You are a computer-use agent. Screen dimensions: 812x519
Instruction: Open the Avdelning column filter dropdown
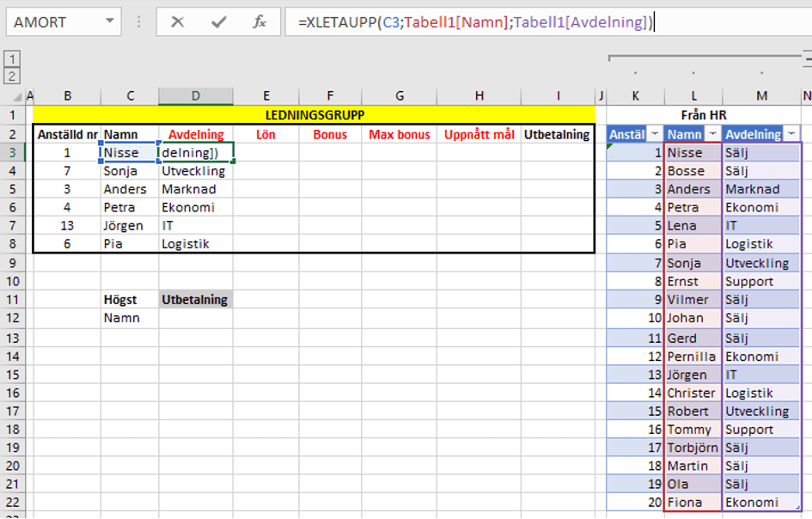tap(791, 134)
